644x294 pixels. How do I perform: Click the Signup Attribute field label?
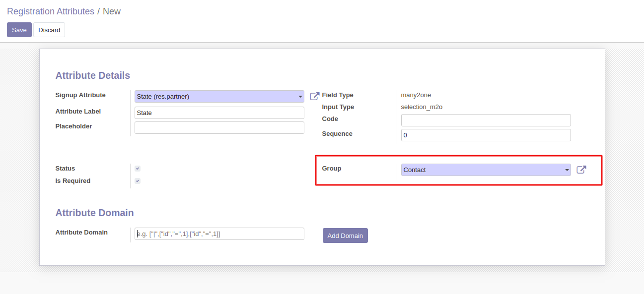point(80,95)
